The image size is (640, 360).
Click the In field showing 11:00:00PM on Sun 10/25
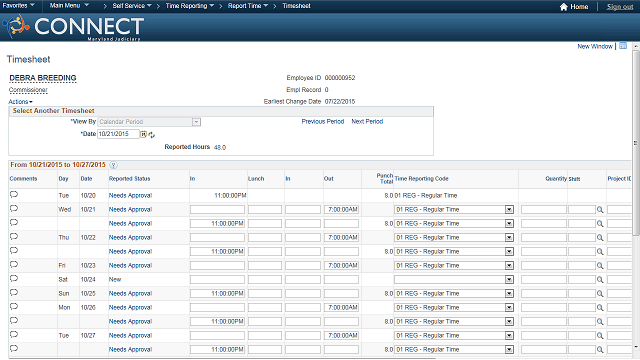pyautogui.click(x=217, y=294)
